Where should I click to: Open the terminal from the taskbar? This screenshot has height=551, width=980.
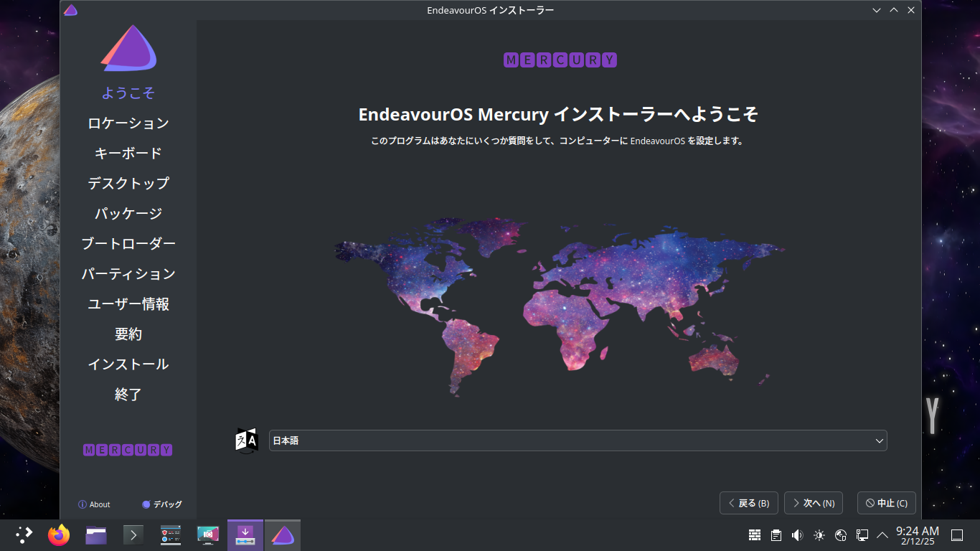pos(133,535)
